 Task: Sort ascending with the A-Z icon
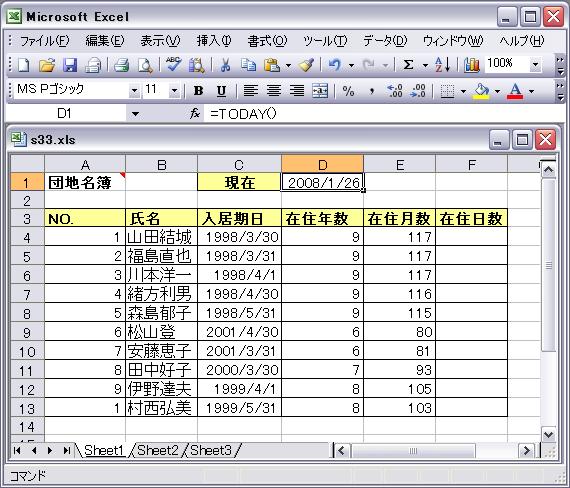click(443, 65)
